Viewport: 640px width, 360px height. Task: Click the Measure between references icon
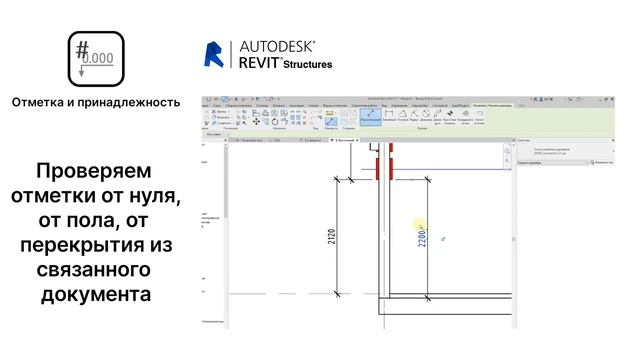329,113
